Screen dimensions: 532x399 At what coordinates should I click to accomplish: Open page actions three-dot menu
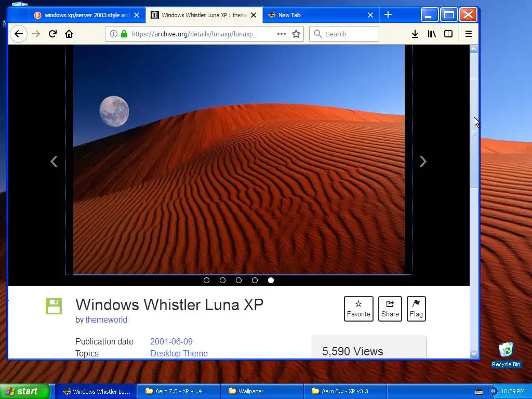click(281, 34)
